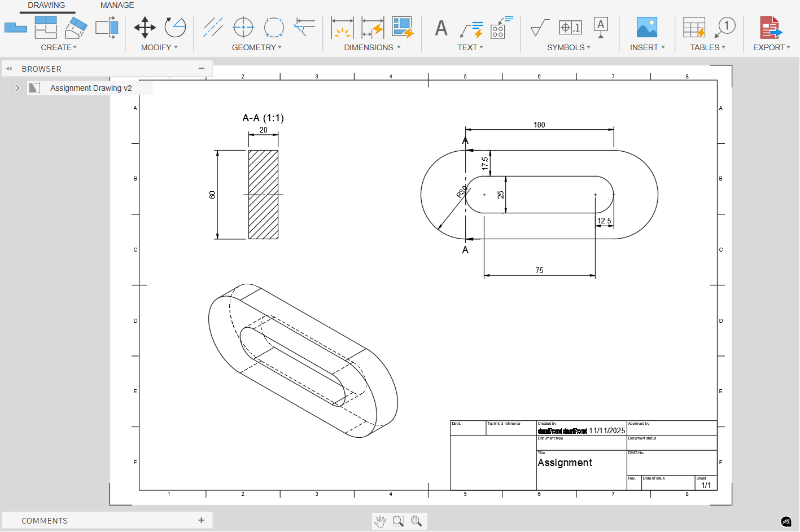The height and width of the screenshot is (532, 800).
Task: Select the 75 dimension value
Action: (539, 270)
